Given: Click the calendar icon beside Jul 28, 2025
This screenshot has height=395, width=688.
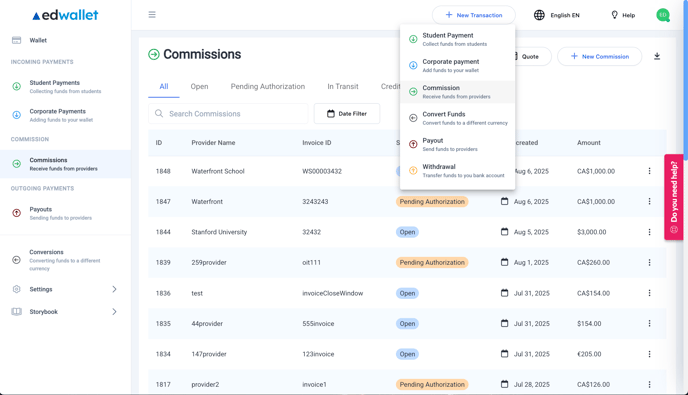Looking at the screenshot, I should click(x=505, y=384).
